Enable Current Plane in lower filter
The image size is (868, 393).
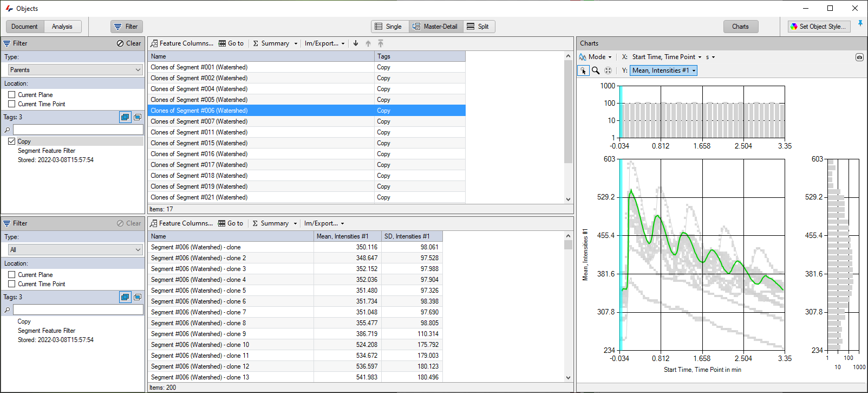coord(12,275)
